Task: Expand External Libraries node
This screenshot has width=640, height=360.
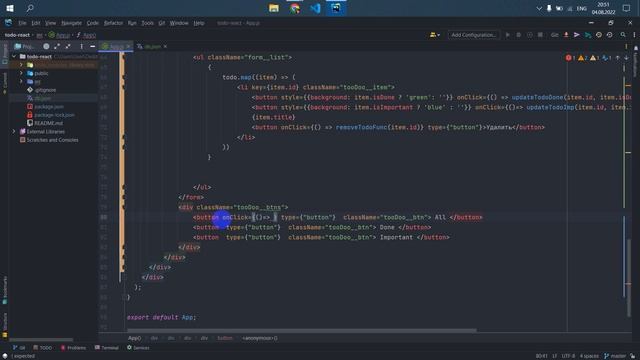Action: (14, 131)
